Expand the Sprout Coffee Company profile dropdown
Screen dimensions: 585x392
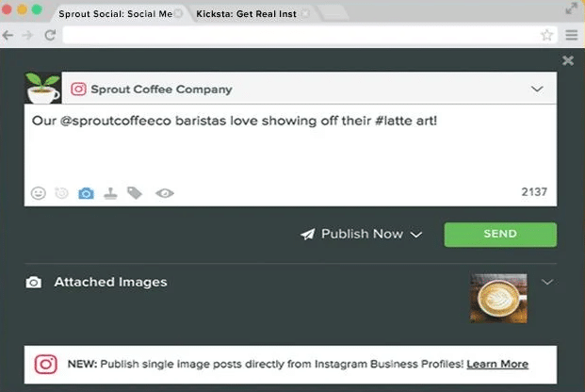coord(537,89)
